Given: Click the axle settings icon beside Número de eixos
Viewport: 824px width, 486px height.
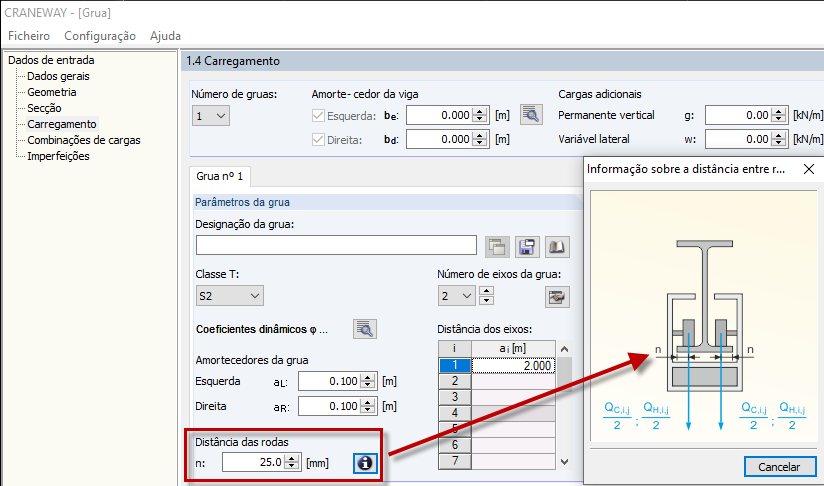Looking at the screenshot, I should tap(557, 297).
